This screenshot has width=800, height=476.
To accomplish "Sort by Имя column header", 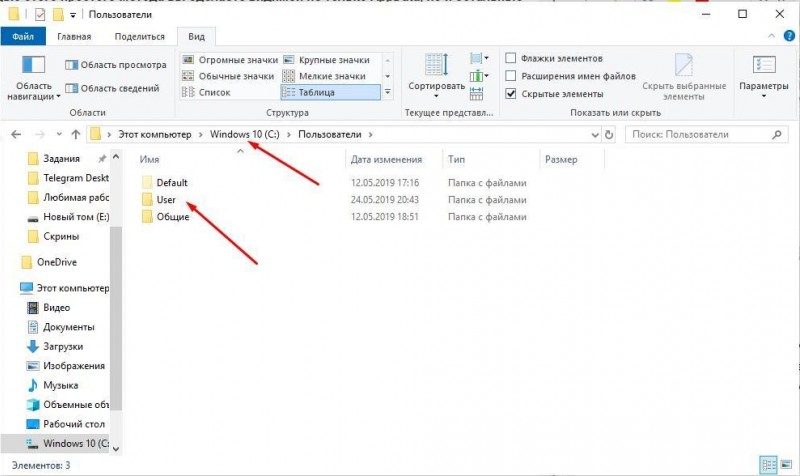I will click(x=149, y=159).
